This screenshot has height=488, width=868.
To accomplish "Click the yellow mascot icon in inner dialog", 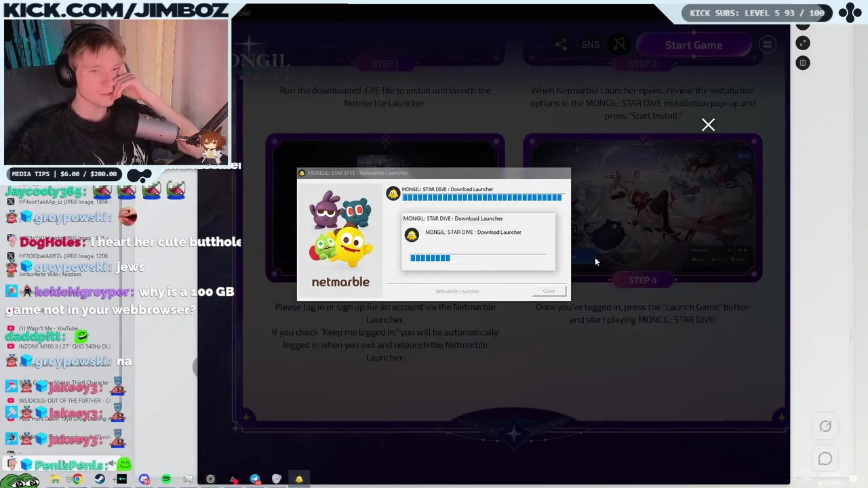I will [412, 235].
